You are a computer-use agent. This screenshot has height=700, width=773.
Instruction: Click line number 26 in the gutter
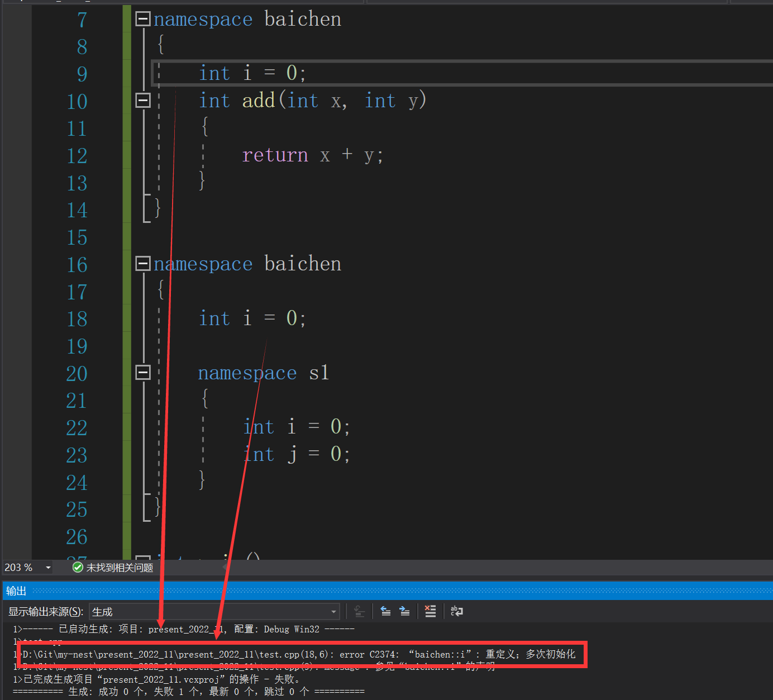77,537
